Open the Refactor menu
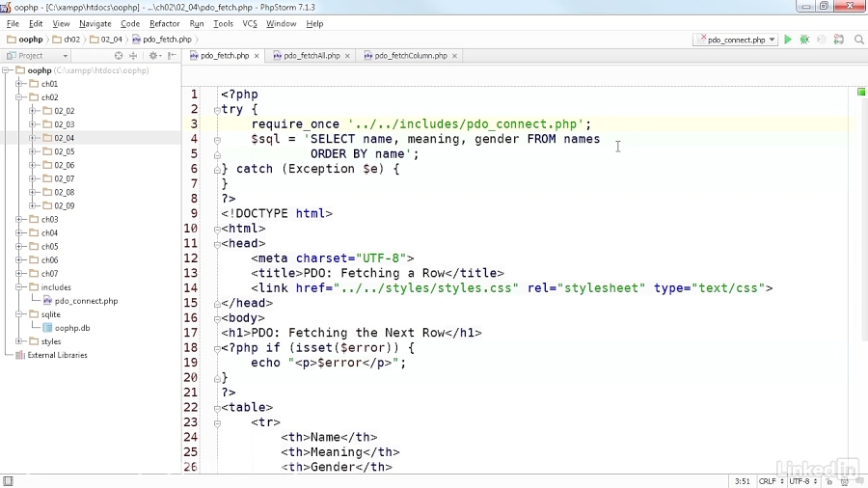This screenshot has width=868, height=488. click(164, 23)
